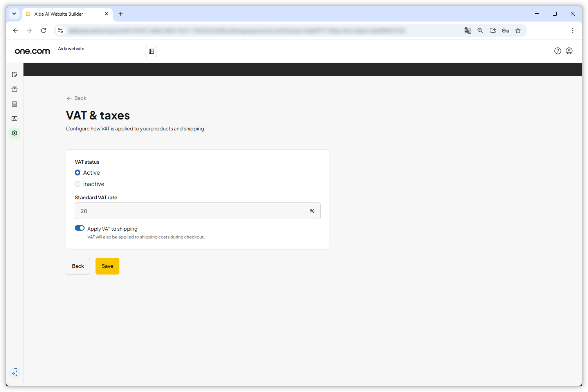588x392 pixels.
Task: Click the Back link above heading
Action: click(76, 98)
